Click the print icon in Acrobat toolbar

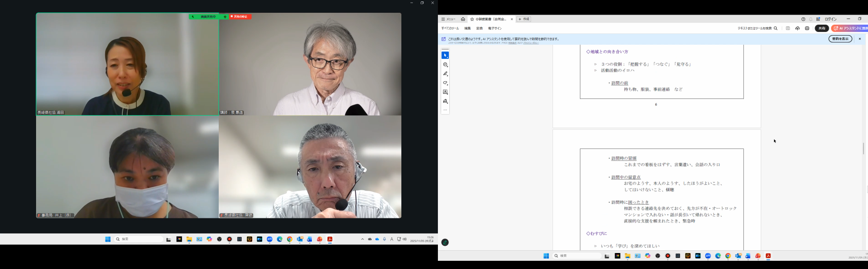(807, 28)
